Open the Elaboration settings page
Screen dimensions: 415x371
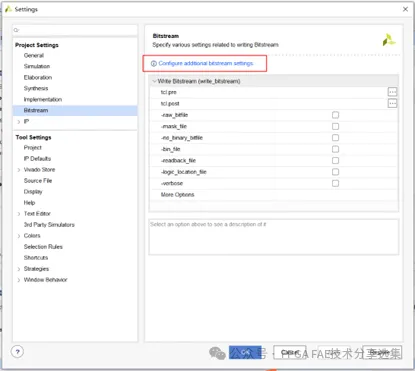(x=38, y=77)
